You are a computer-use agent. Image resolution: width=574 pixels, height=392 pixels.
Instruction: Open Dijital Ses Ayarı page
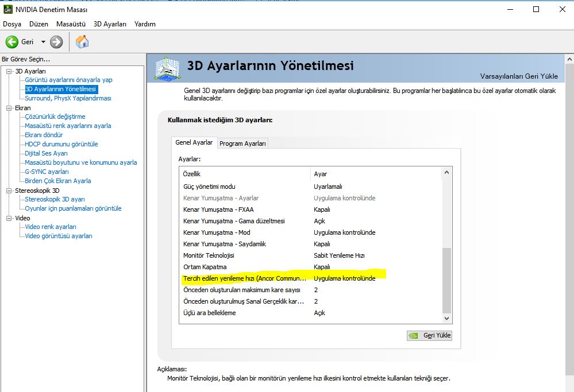click(46, 153)
